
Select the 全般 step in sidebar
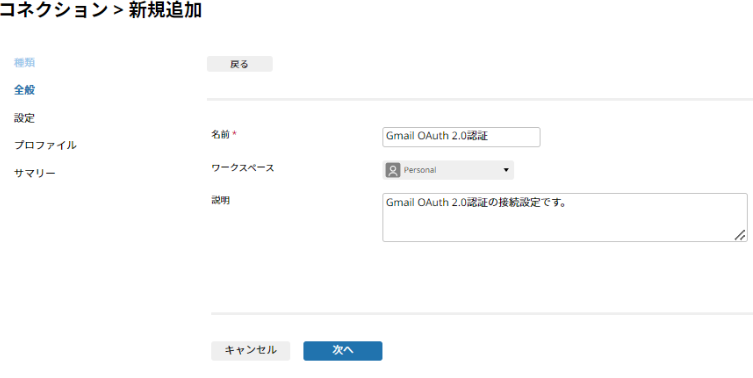click(24, 90)
